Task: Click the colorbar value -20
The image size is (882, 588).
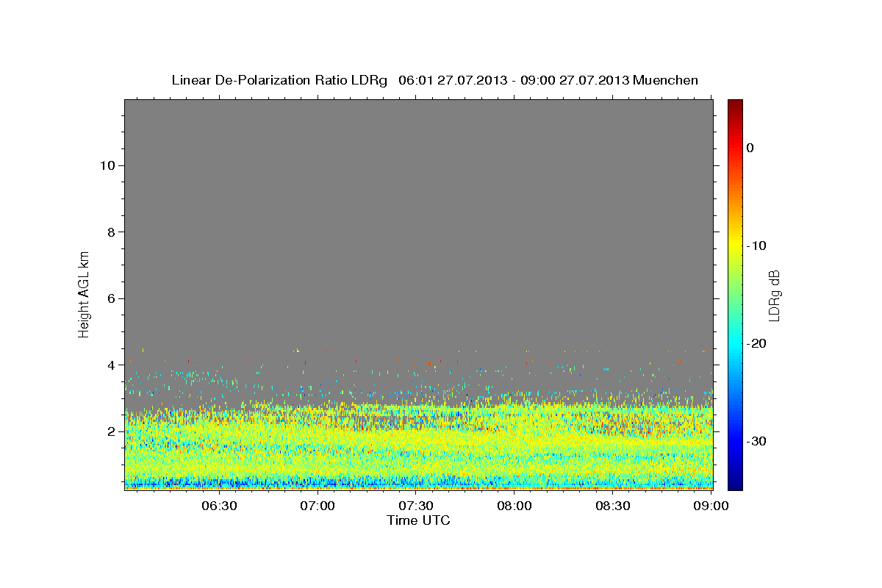Action: click(x=757, y=343)
